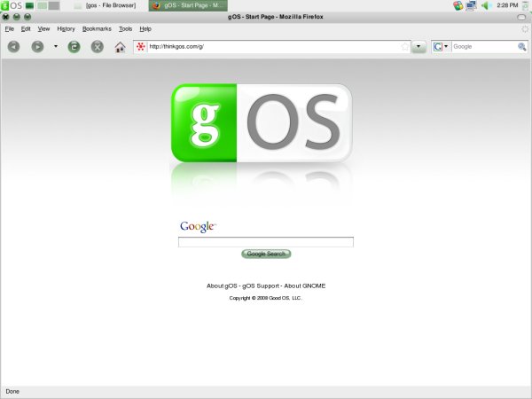Image resolution: width=532 pixels, height=399 pixels.
Task: Open the About GNOME link
Action: 305,286
